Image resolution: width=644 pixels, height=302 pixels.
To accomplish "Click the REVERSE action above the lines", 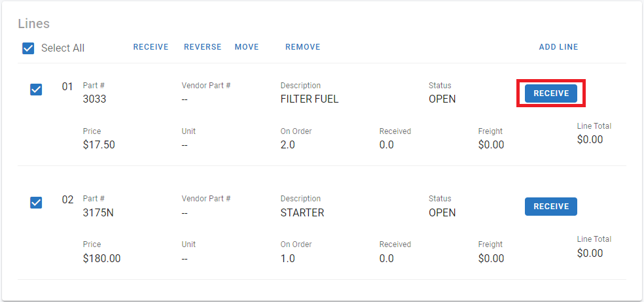I will point(202,47).
